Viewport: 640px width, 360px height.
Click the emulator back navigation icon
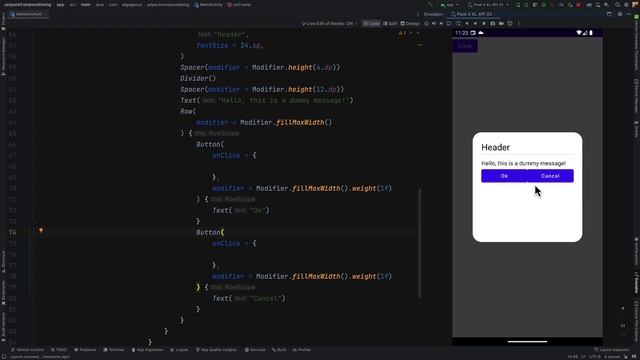[x=467, y=24]
